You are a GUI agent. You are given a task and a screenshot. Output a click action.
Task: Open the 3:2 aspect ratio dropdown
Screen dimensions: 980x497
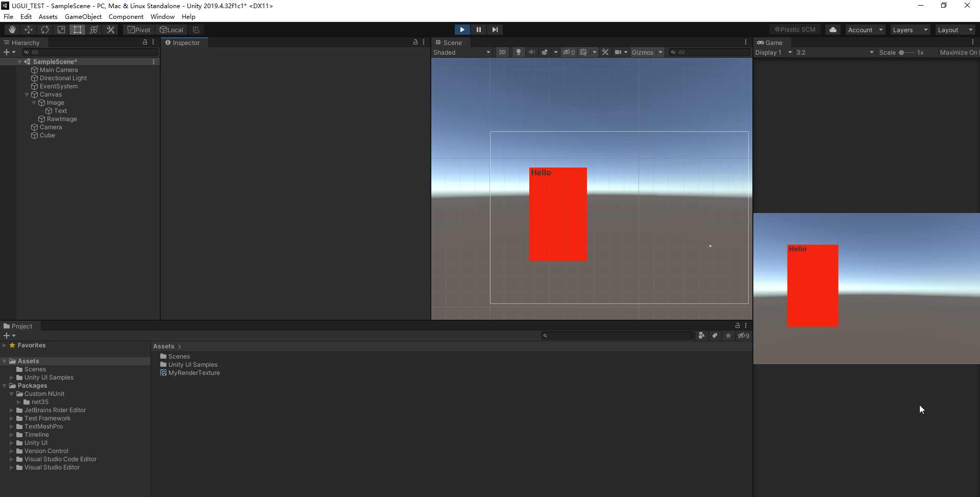pyautogui.click(x=835, y=52)
